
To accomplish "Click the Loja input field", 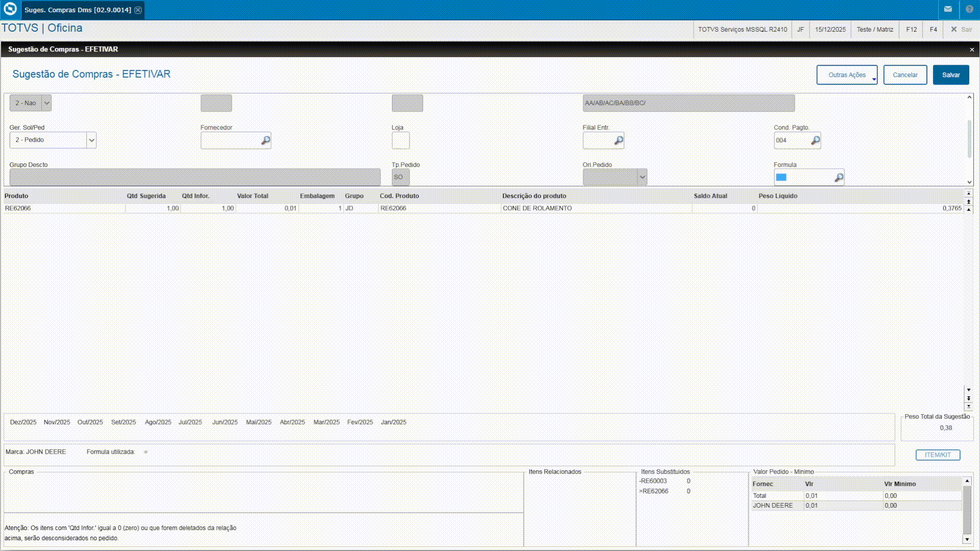I will [400, 140].
